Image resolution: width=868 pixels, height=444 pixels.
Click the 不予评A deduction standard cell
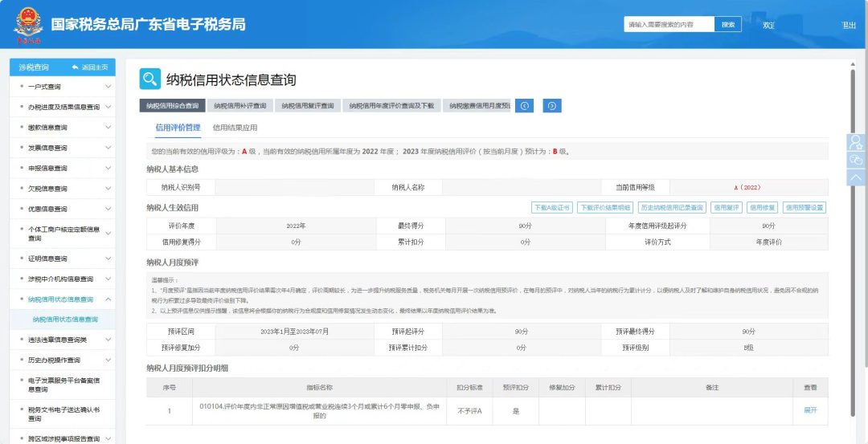click(x=469, y=411)
